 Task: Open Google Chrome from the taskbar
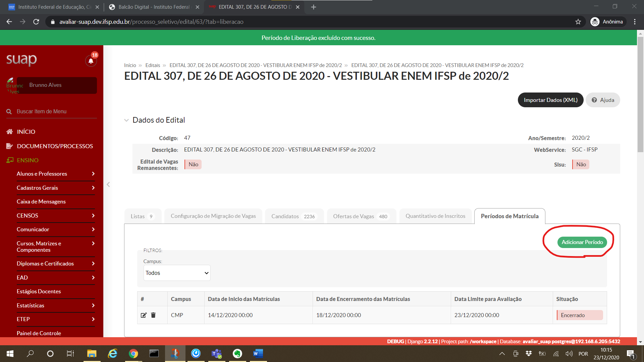click(133, 354)
